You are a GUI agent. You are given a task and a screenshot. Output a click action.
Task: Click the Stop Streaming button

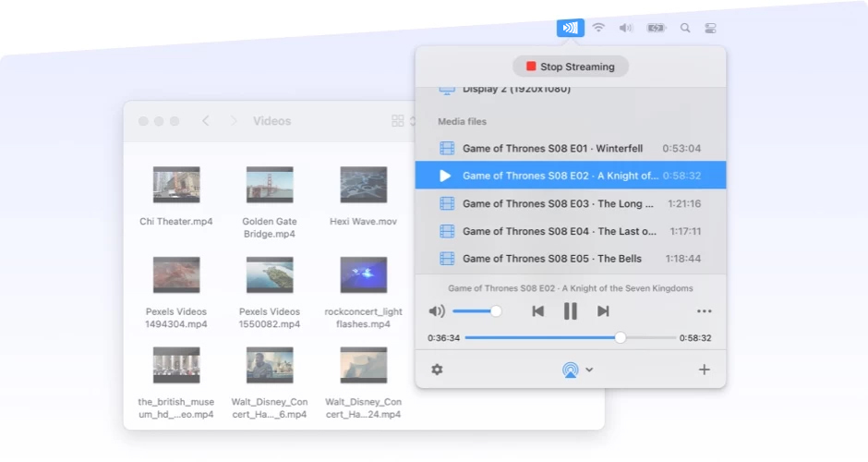tap(570, 67)
